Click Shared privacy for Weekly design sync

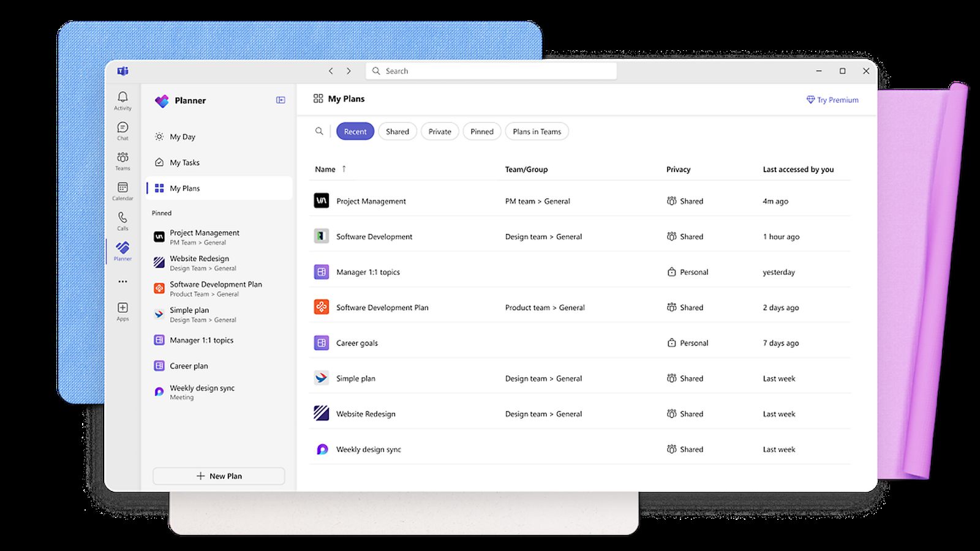pyautogui.click(x=685, y=449)
